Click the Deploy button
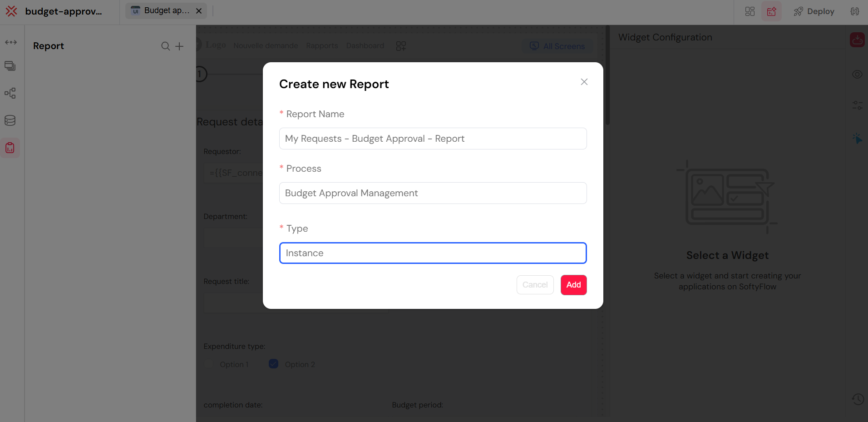The image size is (868, 422). click(x=814, y=11)
